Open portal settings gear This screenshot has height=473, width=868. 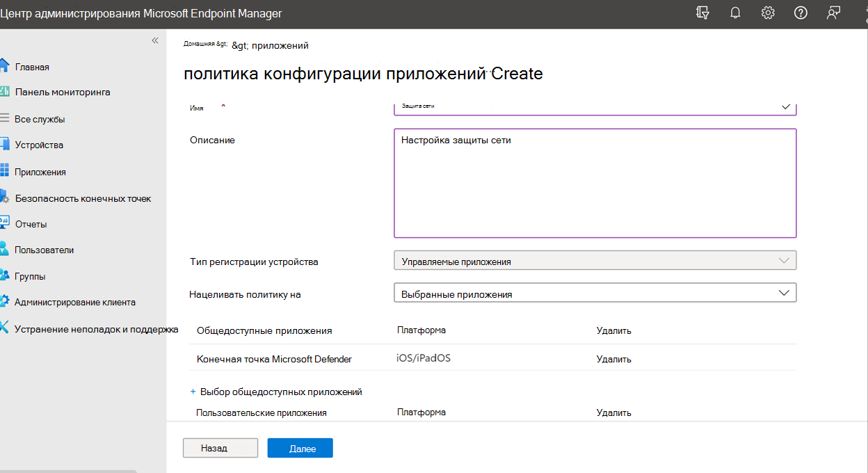tap(768, 13)
